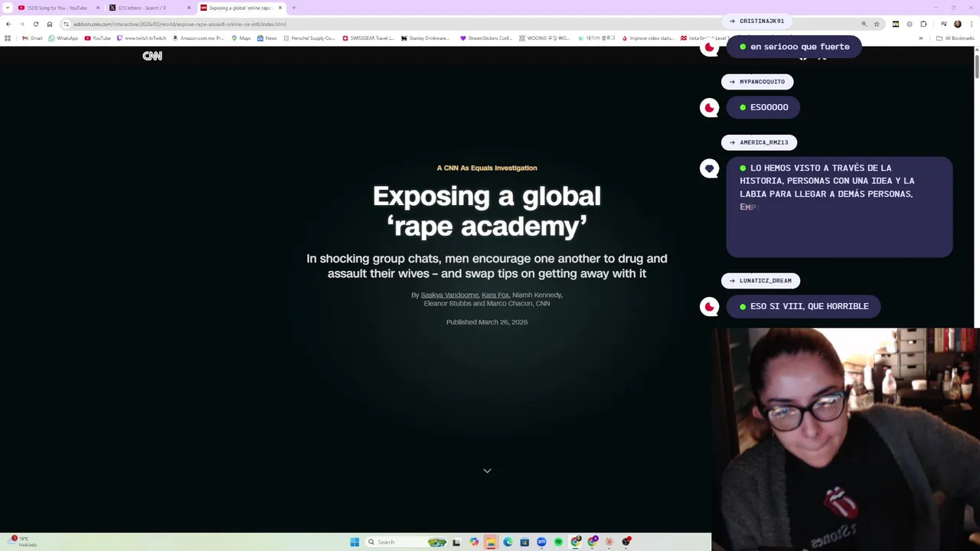Open the News bookmark

[267, 37]
